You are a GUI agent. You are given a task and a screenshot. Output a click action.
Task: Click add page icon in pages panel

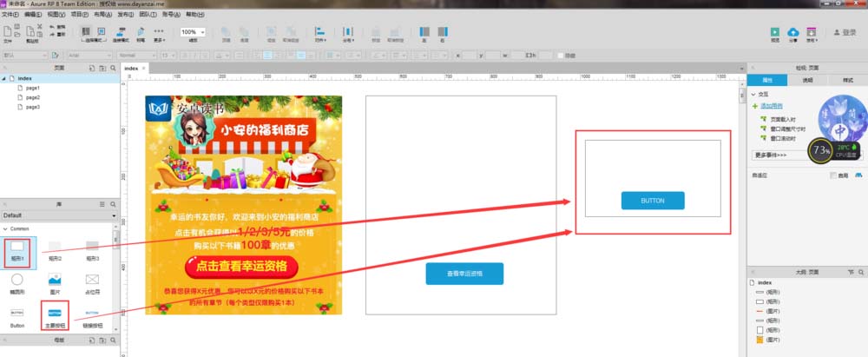click(x=92, y=68)
